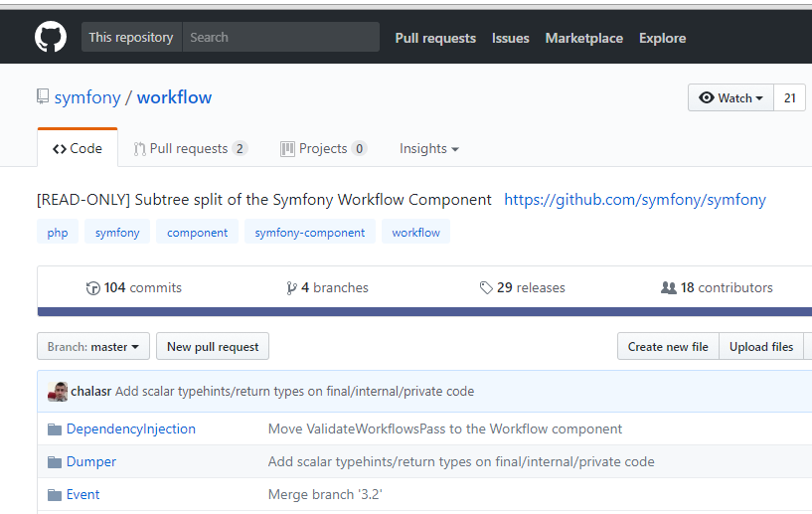Open the Watch dropdown button
Screen dimensions: 812x514
(731, 97)
